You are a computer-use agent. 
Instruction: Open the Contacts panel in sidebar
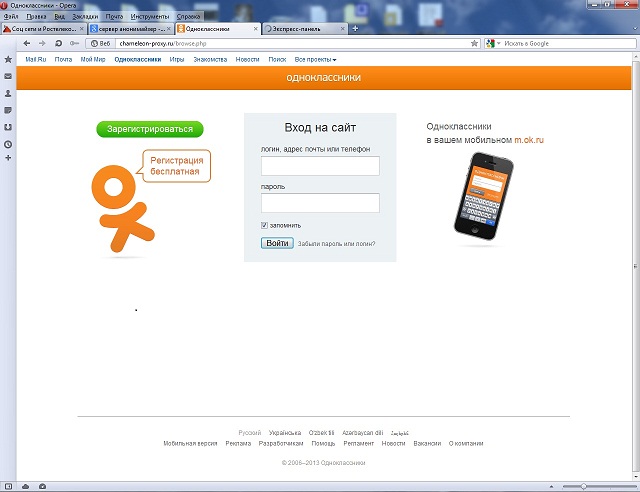[x=8, y=93]
